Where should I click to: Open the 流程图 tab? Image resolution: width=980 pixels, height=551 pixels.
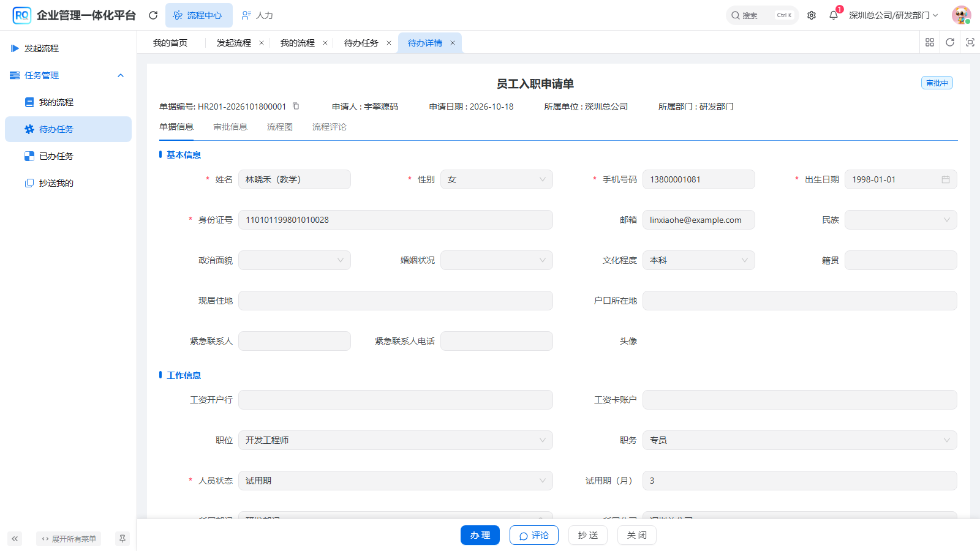[280, 127]
